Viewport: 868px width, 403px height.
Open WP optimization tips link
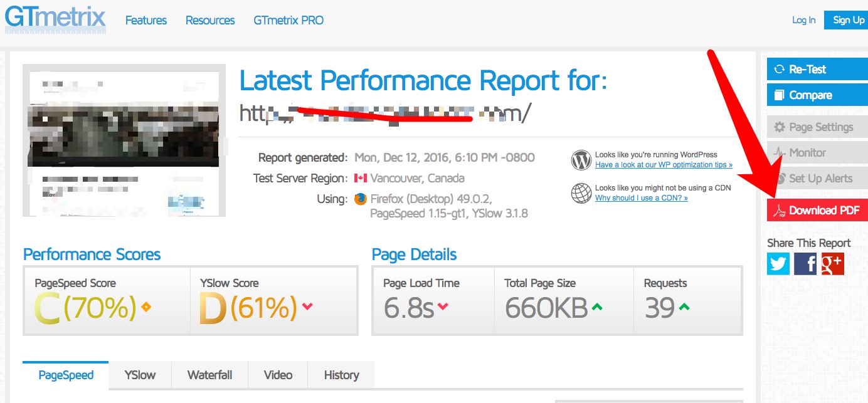click(x=664, y=165)
